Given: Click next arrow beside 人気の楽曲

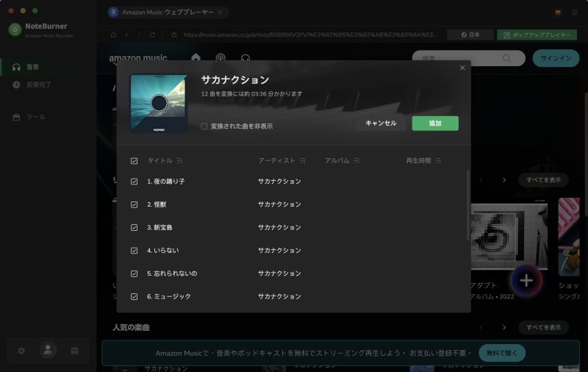Looking at the screenshot, I should tap(504, 327).
